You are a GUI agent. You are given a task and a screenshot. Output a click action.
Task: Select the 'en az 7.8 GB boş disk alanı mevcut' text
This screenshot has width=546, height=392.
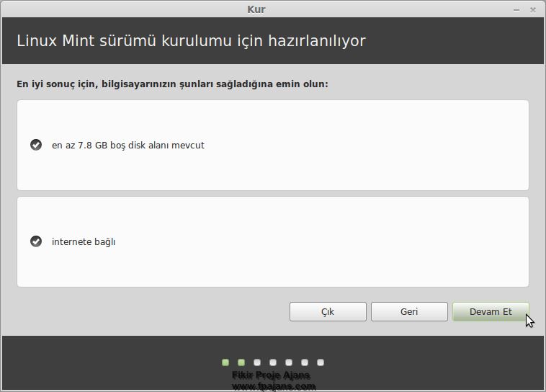(x=127, y=146)
